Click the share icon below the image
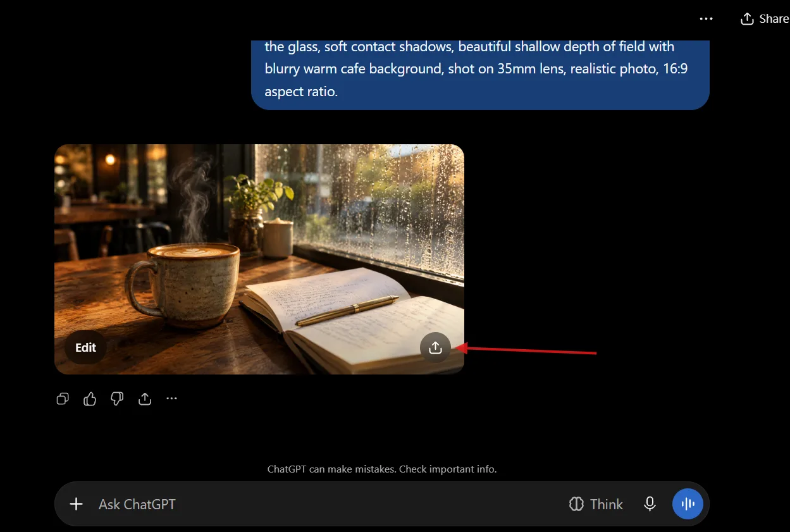 (x=145, y=399)
